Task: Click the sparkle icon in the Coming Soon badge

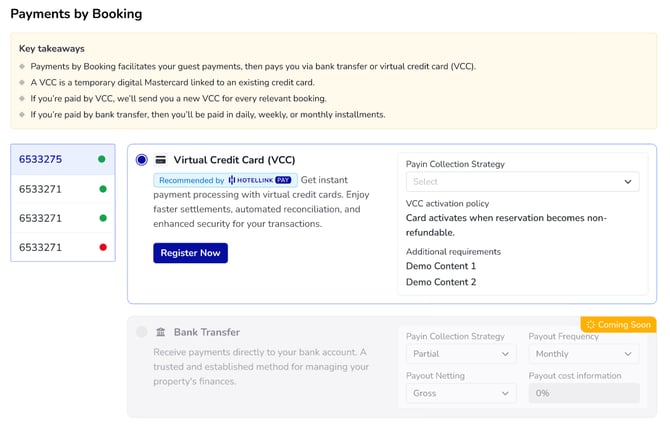Action: (x=590, y=325)
